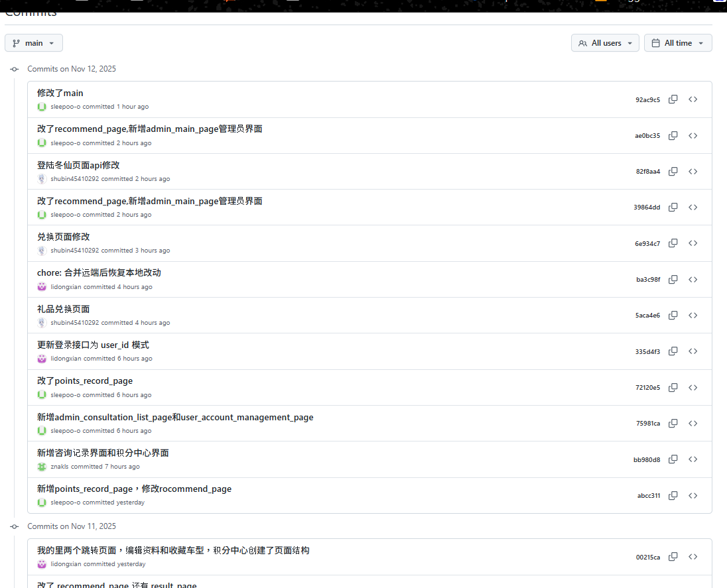Viewport: 727px width, 588px height.
Task: Copy SHA for commit 5aca4e6
Action: point(673,315)
